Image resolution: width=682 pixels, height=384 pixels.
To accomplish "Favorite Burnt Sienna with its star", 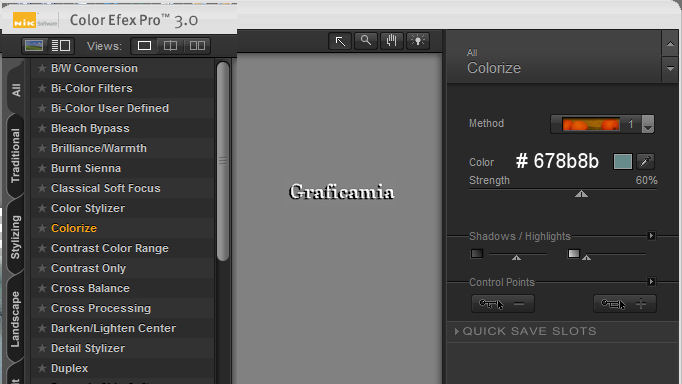I will [42, 168].
